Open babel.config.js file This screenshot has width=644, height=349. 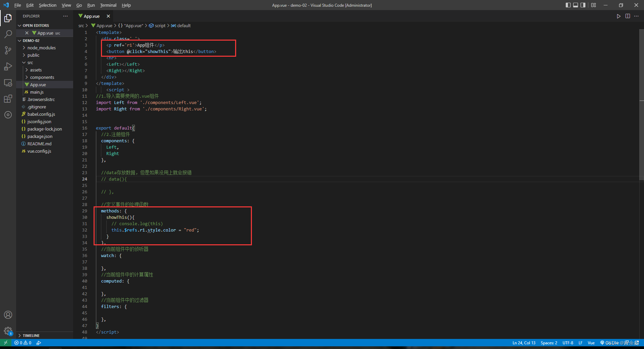pos(41,114)
